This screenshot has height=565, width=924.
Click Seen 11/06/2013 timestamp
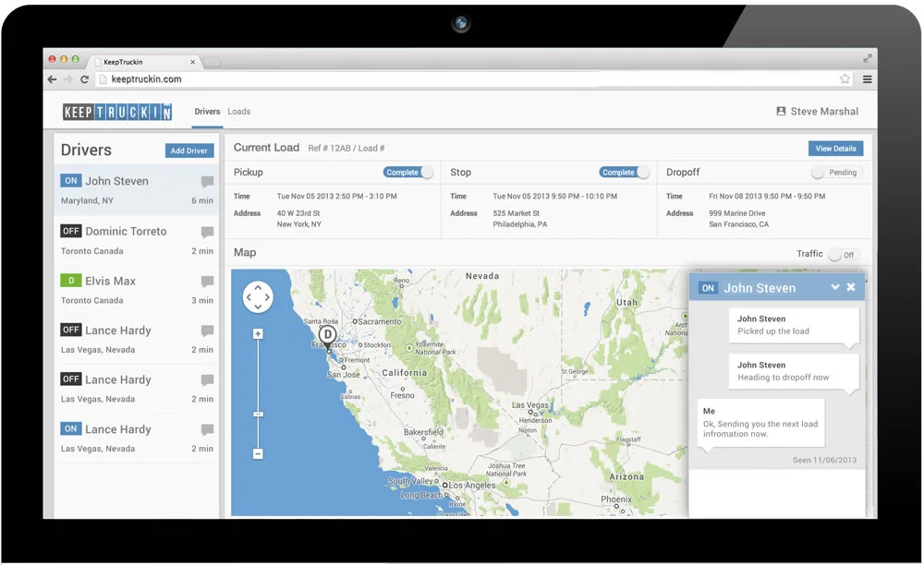click(824, 461)
